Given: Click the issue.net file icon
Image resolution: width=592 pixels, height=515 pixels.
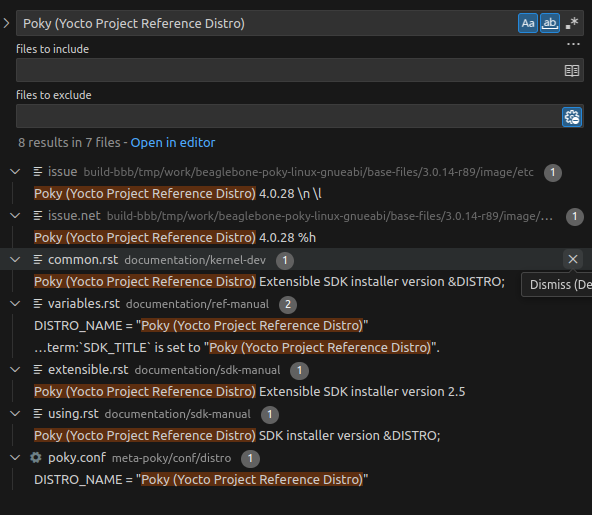Looking at the screenshot, I should 38,216.
